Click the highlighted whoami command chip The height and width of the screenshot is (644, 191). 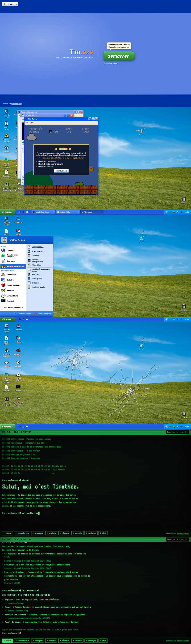pyautogui.click(x=7, y=641)
